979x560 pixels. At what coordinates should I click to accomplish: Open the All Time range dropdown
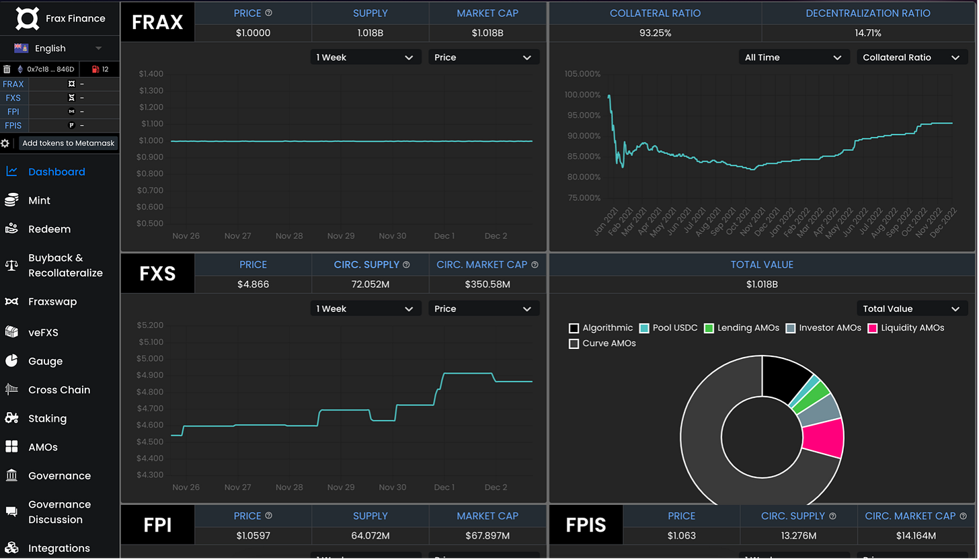(x=794, y=57)
